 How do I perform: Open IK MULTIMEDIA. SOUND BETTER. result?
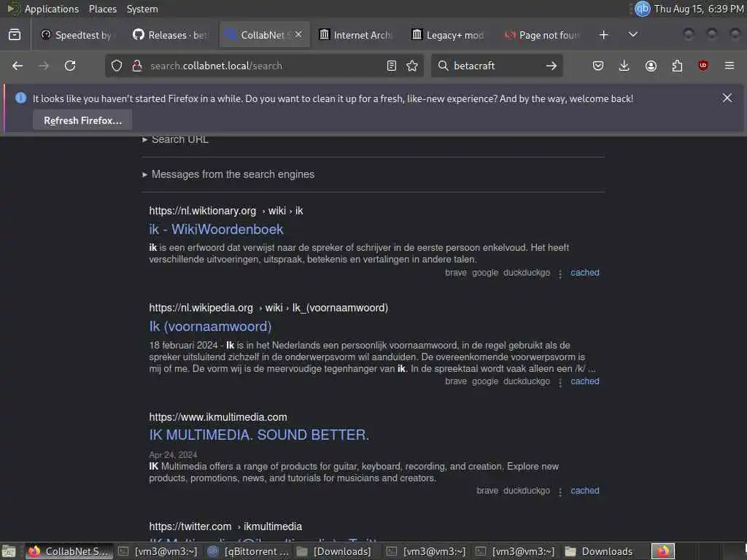click(x=259, y=435)
